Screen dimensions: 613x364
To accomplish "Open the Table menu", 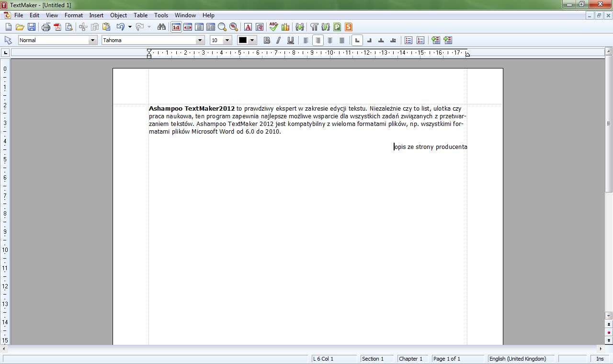I will pyautogui.click(x=140, y=15).
